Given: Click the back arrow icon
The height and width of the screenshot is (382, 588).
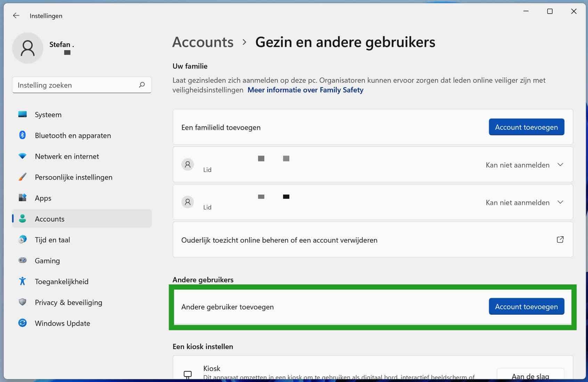Looking at the screenshot, I should pyautogui.click(x=16, y=16).
